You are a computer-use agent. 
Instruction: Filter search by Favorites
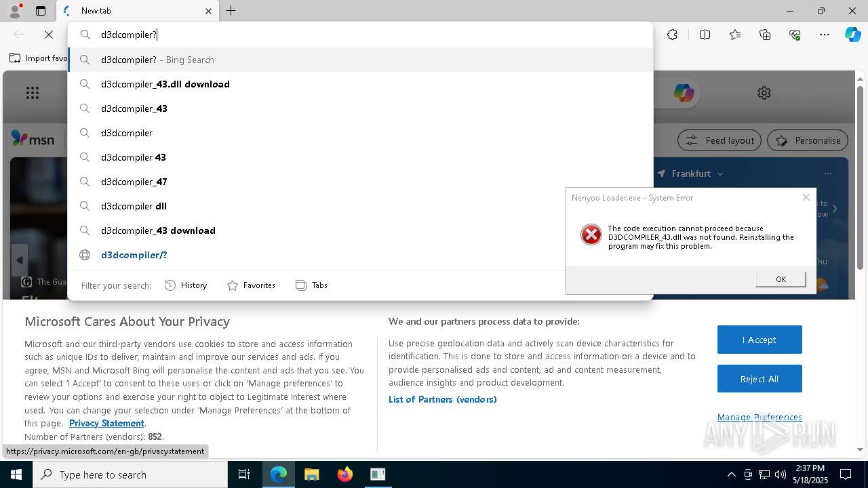(x=251, y=285)
